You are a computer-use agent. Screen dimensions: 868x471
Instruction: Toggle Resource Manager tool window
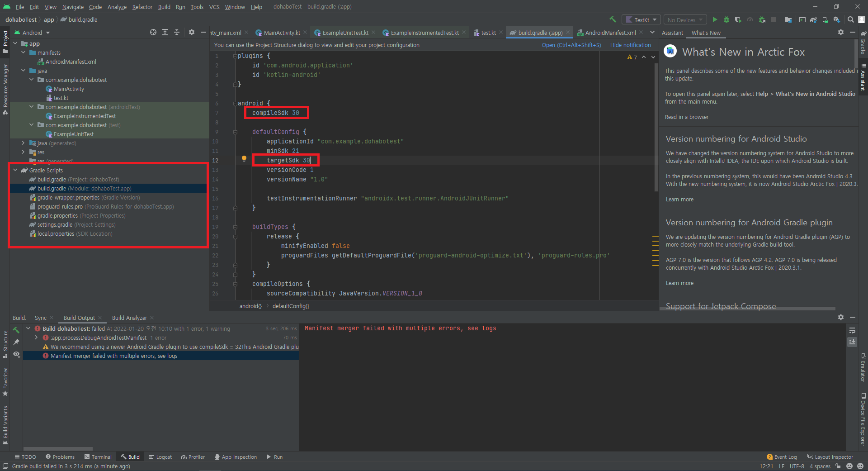(x=5, y=89)
